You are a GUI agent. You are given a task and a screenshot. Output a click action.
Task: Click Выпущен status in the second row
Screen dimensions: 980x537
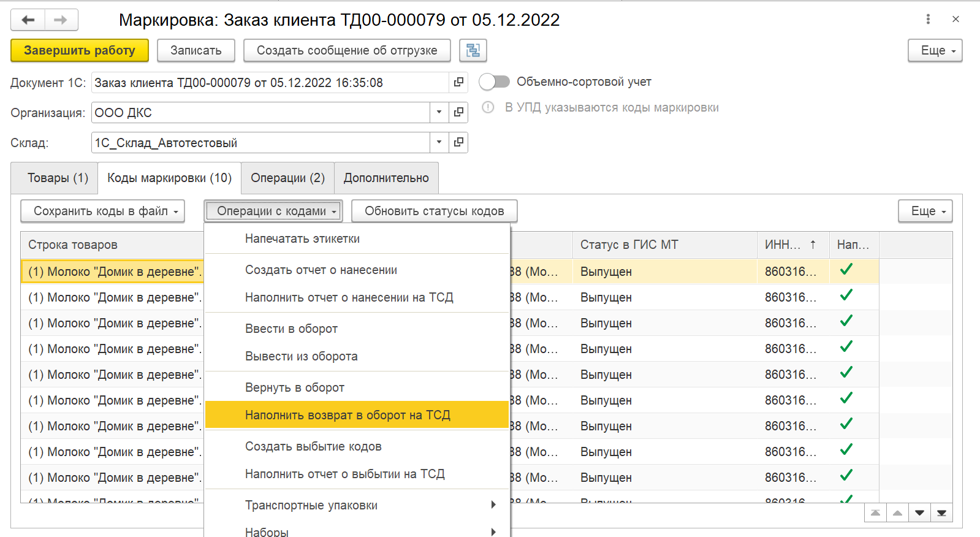tap(606, 297)
